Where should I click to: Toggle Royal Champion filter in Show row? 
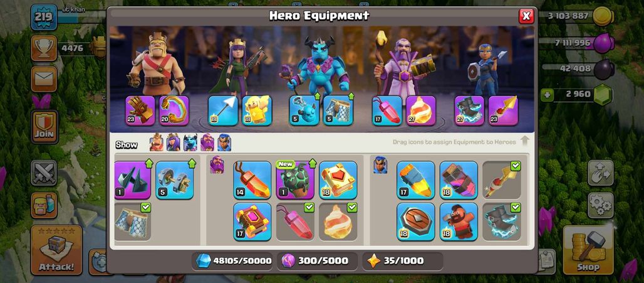coord(224,142)
